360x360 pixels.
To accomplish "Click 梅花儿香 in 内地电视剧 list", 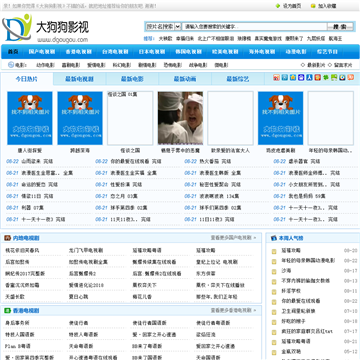I will point(142,296).
